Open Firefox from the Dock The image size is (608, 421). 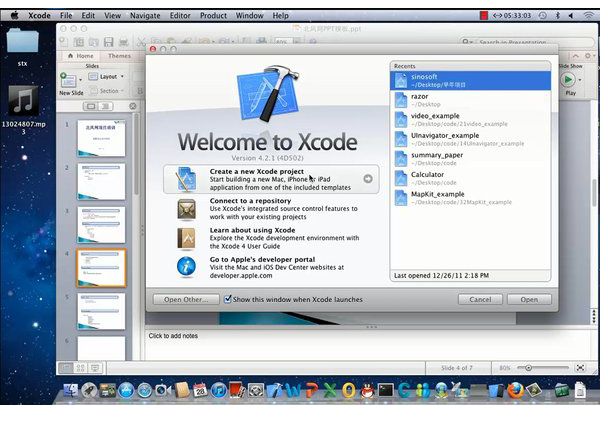[x=515, y=390]
